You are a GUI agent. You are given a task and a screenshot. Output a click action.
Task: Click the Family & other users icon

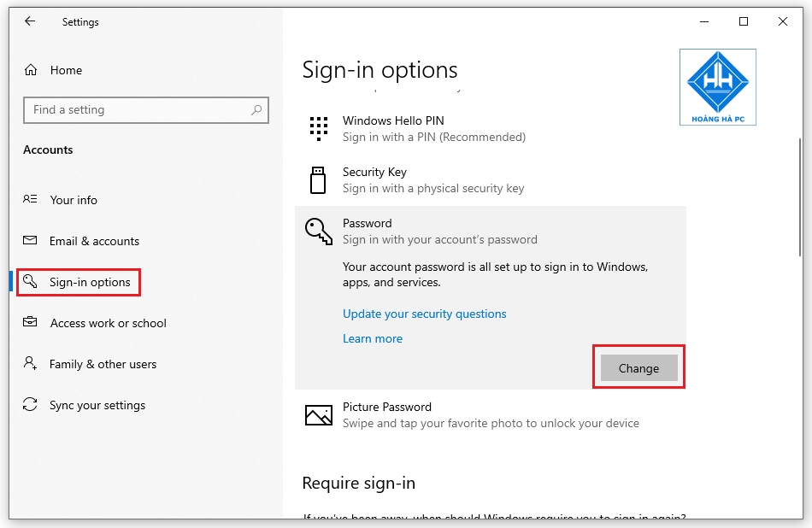tap(30, 363)
